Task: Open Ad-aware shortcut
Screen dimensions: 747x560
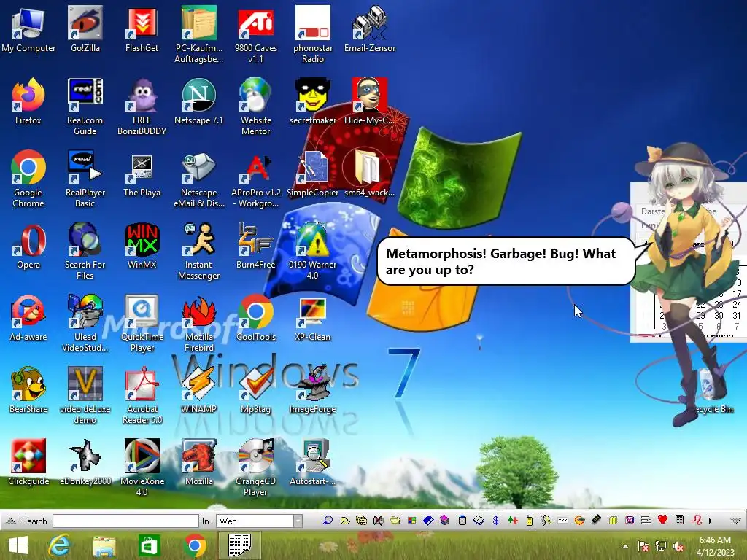Action: click(x=28, y=319)
